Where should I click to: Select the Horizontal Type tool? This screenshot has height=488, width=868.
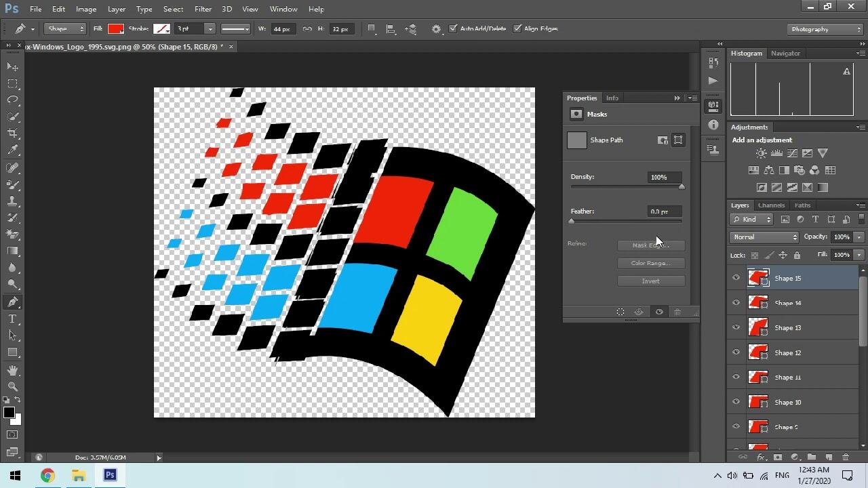click(13, 319)
